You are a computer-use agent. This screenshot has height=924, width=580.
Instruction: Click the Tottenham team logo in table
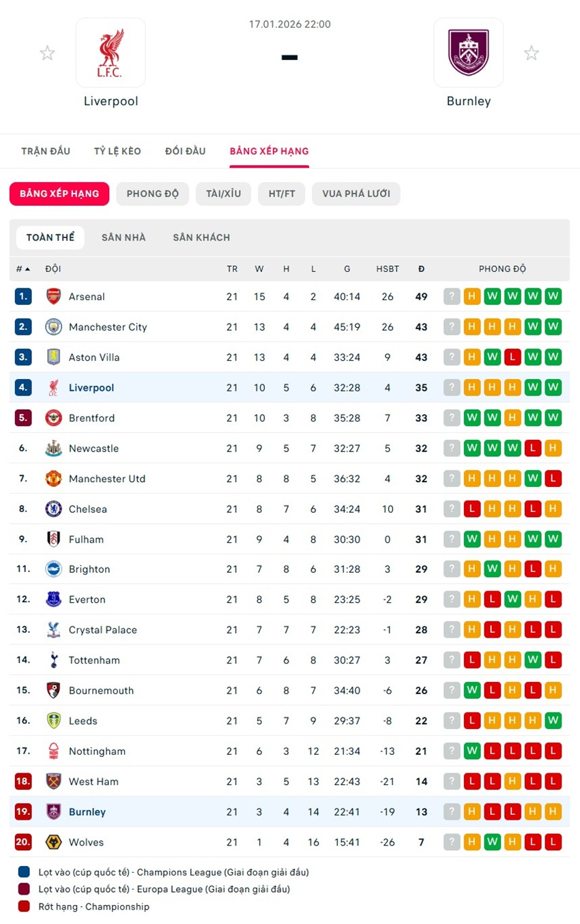53,660
